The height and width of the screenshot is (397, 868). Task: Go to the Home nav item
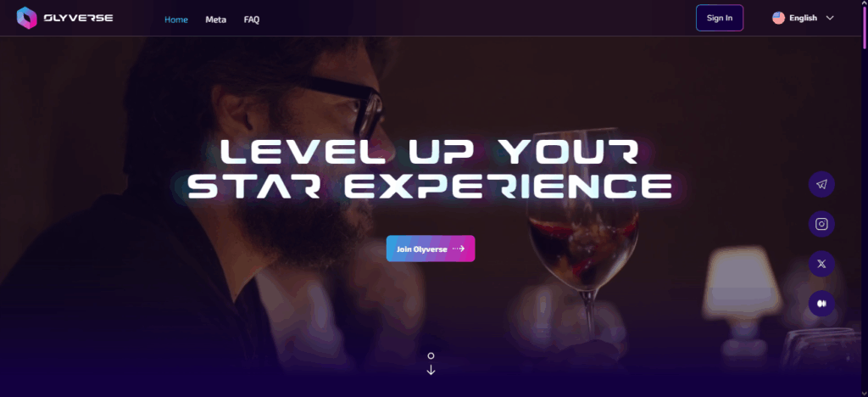176,20
